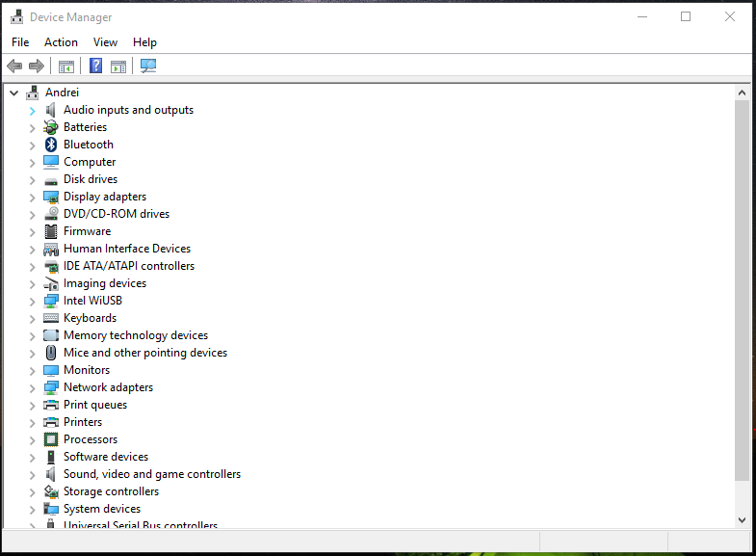Select the Processors label
The height and width of the screenshot is (556, 756).
pyautogui.click(x=91, y=439)
